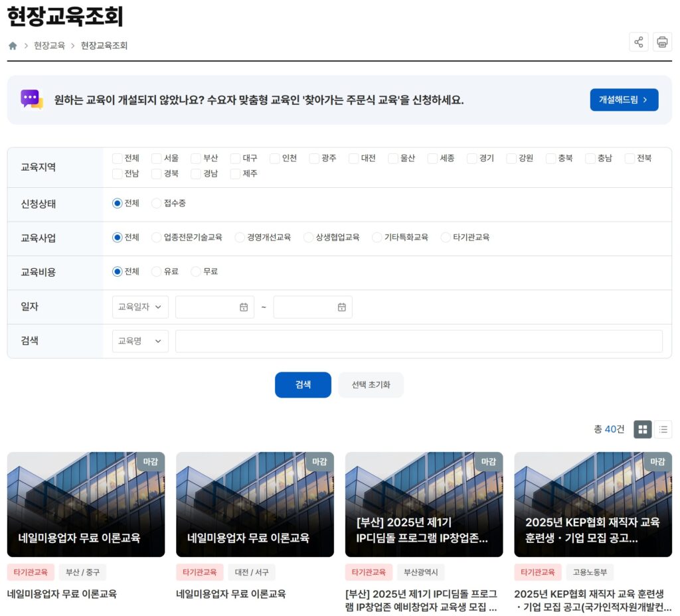Check the 제주 region checkbox
The image size is (680, 616).
236,173
